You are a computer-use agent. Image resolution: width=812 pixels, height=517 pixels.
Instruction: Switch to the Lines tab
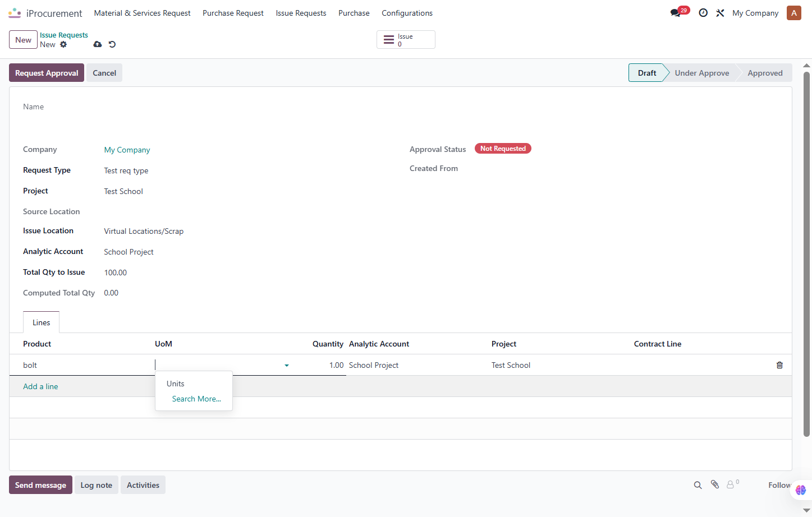pos(42,322)
